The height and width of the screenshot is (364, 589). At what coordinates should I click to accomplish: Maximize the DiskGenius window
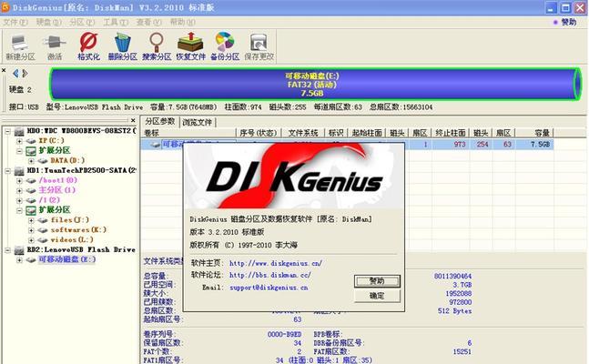pyautogui.click(x=565, y=7)
